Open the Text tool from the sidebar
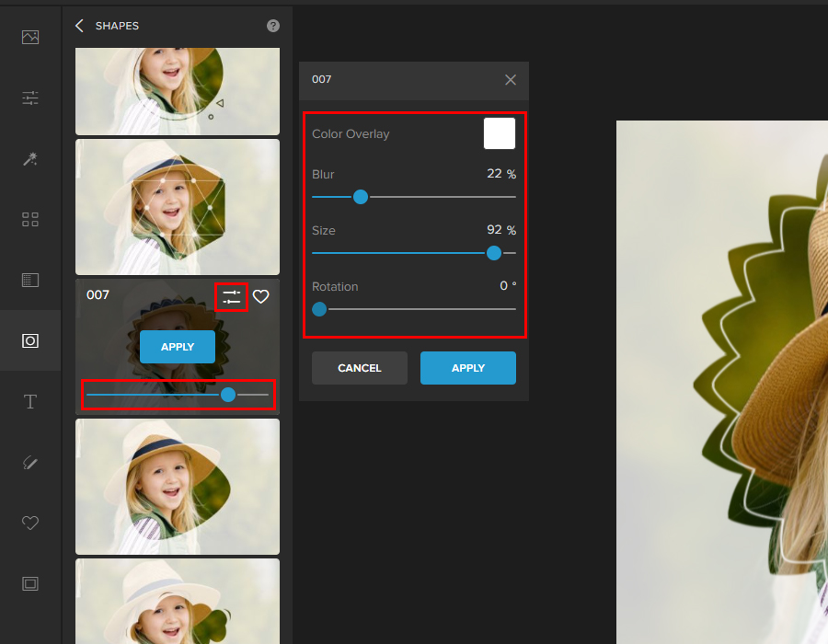Image resolution: width=828 pixels, height=644 pixels. click(30, 401)
